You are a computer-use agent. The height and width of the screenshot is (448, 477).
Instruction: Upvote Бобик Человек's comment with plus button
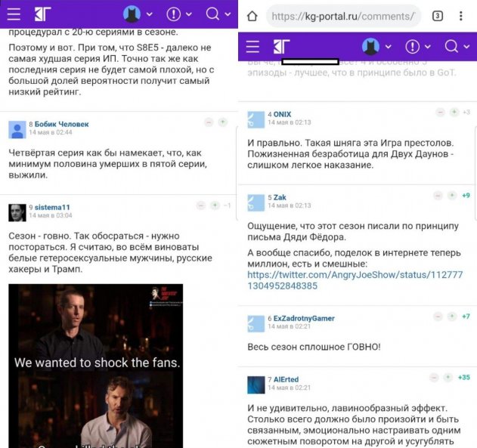click(x=223, y=122)
